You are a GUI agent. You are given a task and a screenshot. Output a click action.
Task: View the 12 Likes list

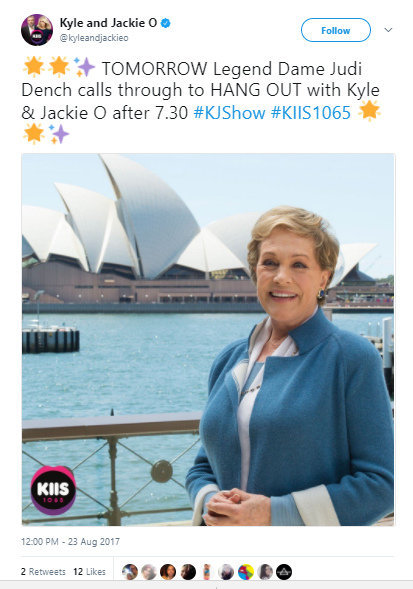coord(89,572)
